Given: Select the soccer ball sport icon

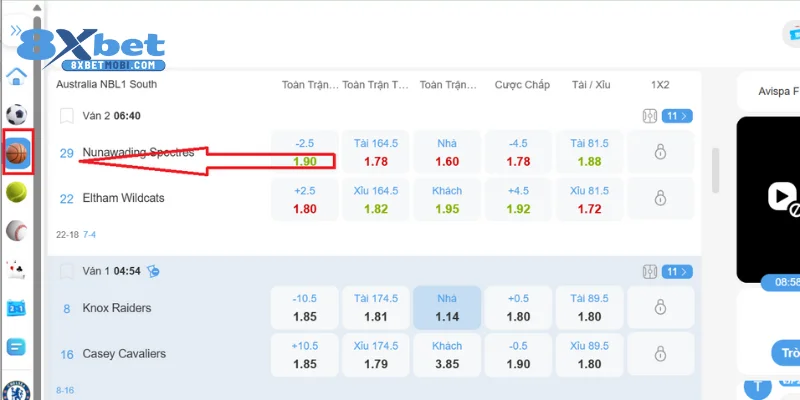Looking at the screenshot, I should coord(16,115).
